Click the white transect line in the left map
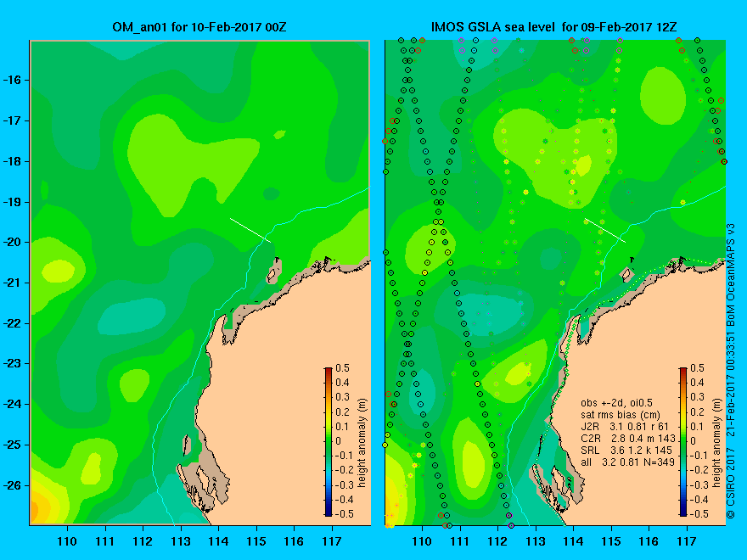747x560 pixels. coord(250,231)
